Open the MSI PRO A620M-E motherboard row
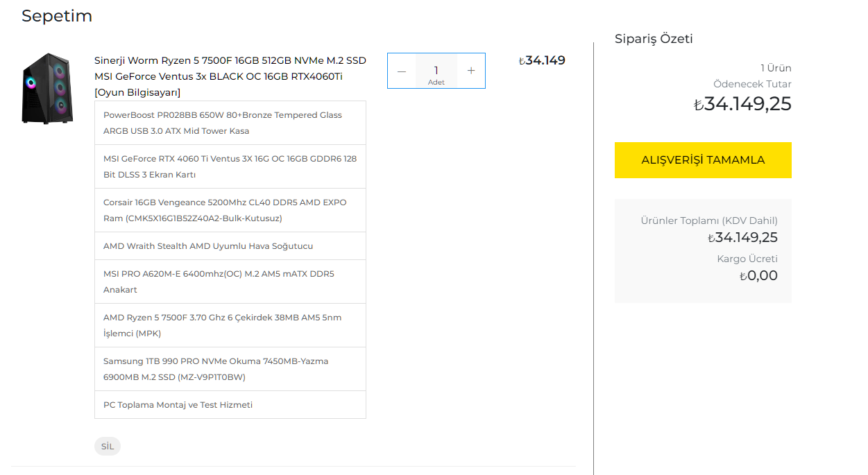This screenshot has width=868, height=475. pos(230,282)
